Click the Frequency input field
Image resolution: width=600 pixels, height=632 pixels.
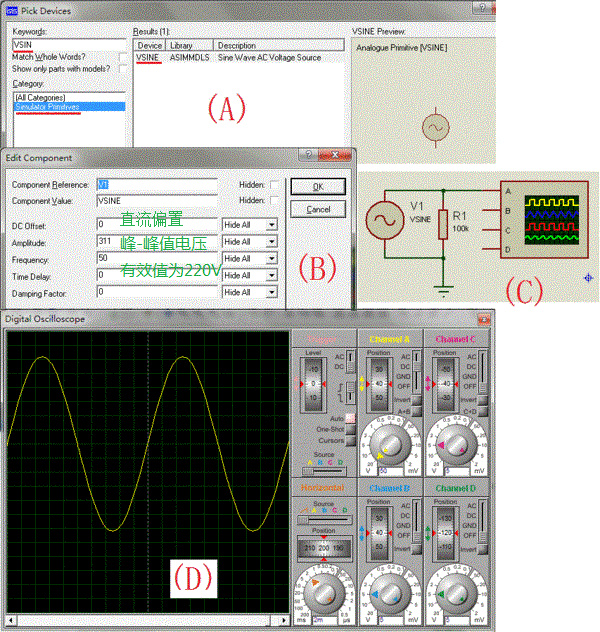click(157, 258)
